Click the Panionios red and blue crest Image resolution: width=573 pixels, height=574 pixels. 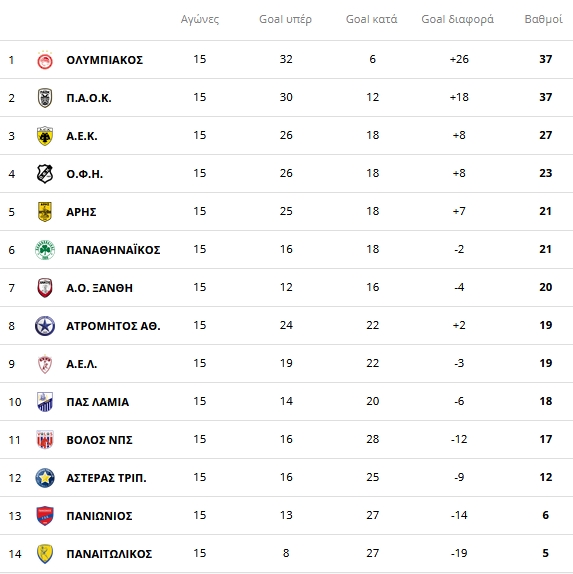[x=45, y=516]
